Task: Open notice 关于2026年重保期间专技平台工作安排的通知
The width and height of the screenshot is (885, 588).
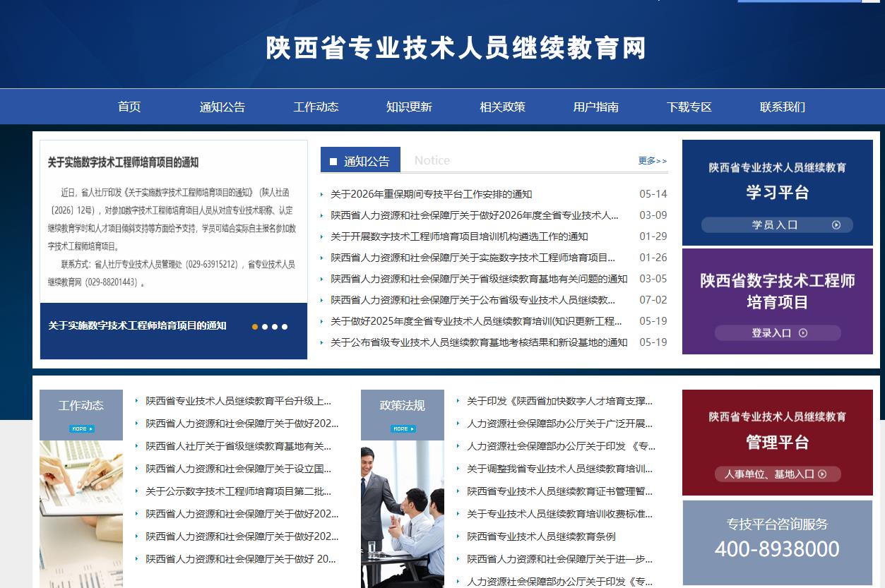Action: (432, 194)
